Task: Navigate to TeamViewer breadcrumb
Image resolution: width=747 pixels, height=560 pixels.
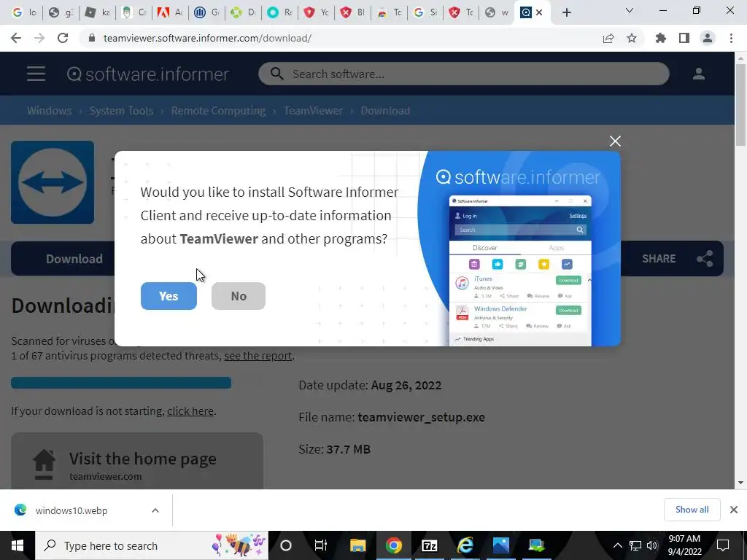Action: click(x=313, y=111)
